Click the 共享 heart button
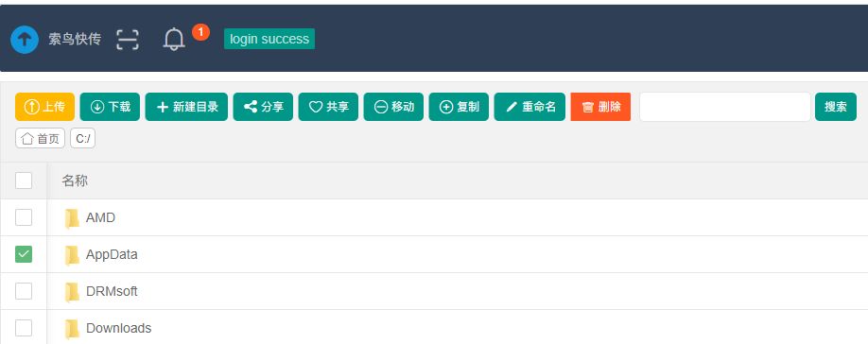Viewport: 868px width, 344px height. point(328,107)
